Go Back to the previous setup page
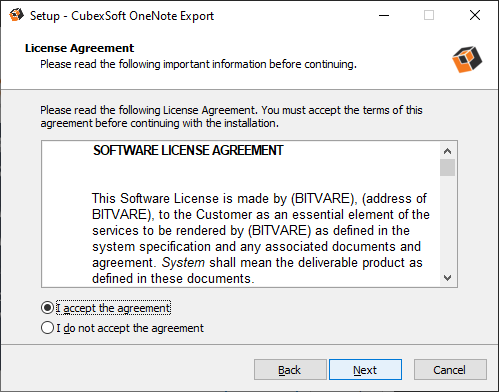 pyautogui.click(x=290, y=370)
